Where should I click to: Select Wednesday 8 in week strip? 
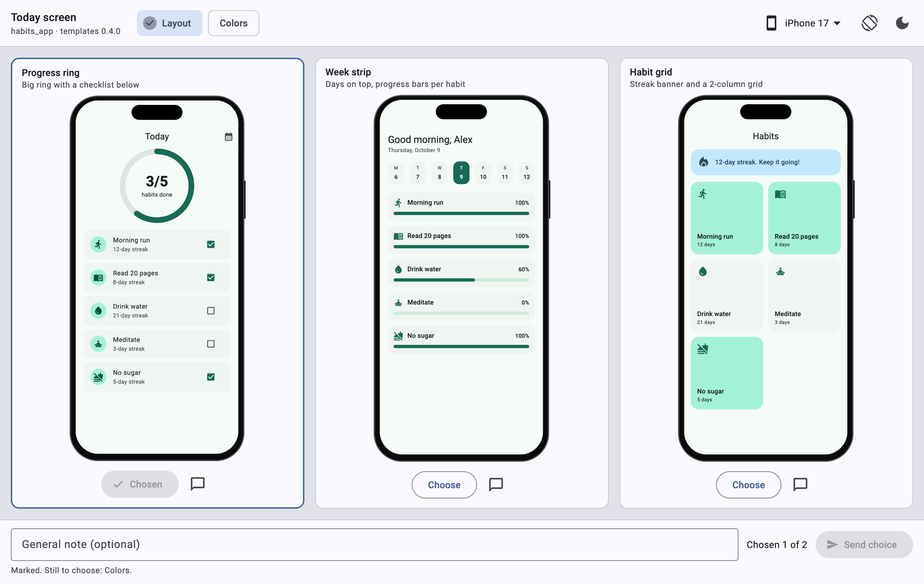[x=439, y=172]
